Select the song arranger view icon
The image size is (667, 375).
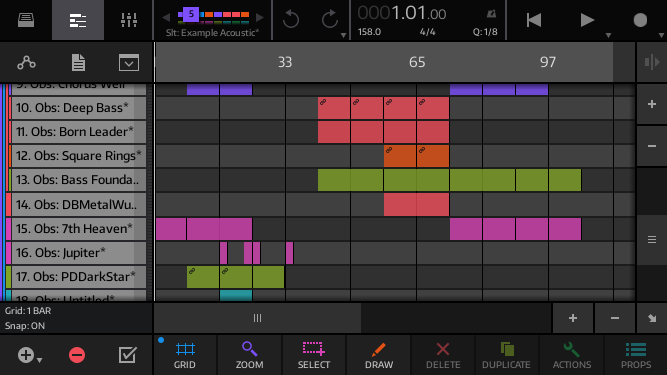pos(78,20)
